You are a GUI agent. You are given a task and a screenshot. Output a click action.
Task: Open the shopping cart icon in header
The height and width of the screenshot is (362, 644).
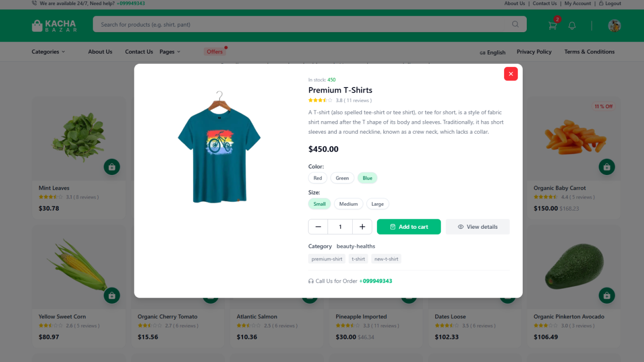click(x=552, y=25)
